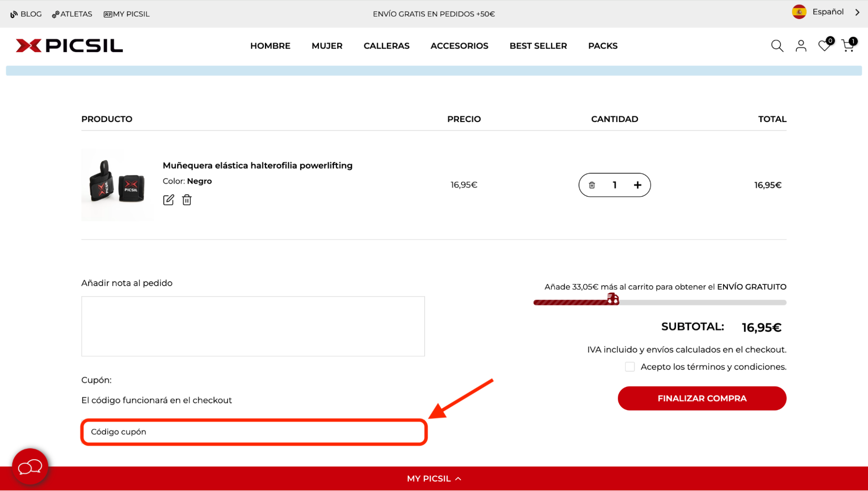This screenshot has height=491, width=868.
Task: Open the ATLETAS link
Action: 72,14
